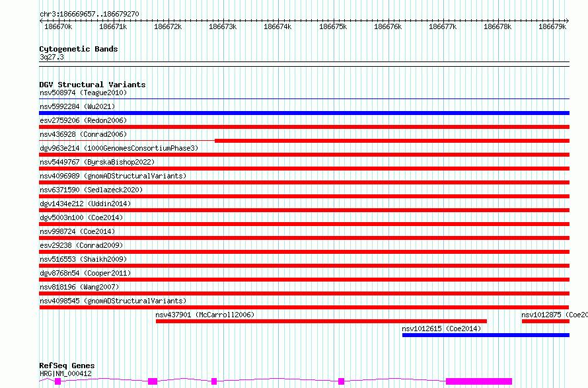Image resolution: width=588 pixels, height=388 pixels.
Task: Click dgv8768n54 (Cooper2011) variant label
Action: [85, 273]
